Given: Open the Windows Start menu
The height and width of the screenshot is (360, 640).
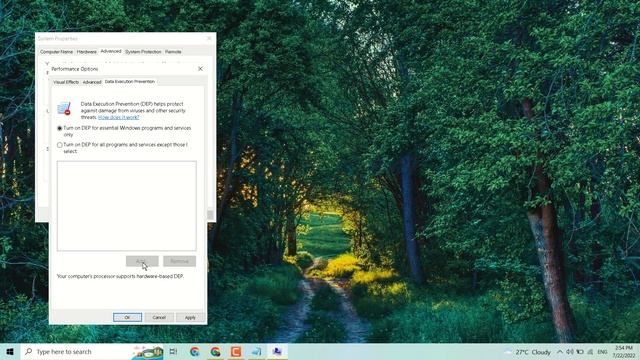Looking at the screenshot, I should [10, 351].
